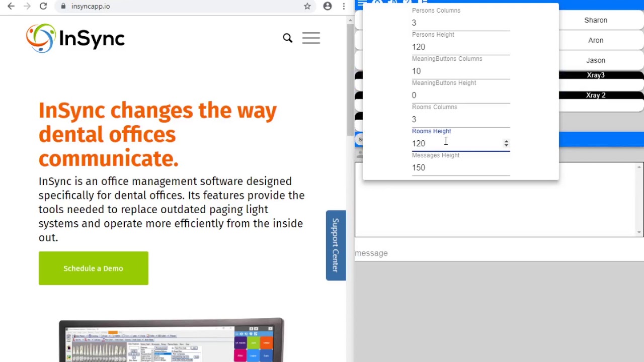Open the browser profile avatar
This screenshot has height=362, width=644.
pos(328,6)
